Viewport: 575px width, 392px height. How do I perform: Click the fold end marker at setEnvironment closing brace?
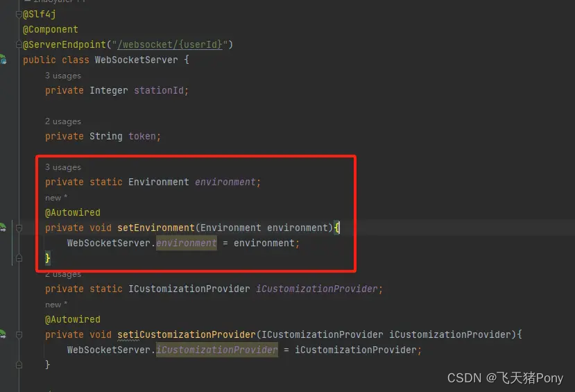pyautogui.click(x=19, y=258)
